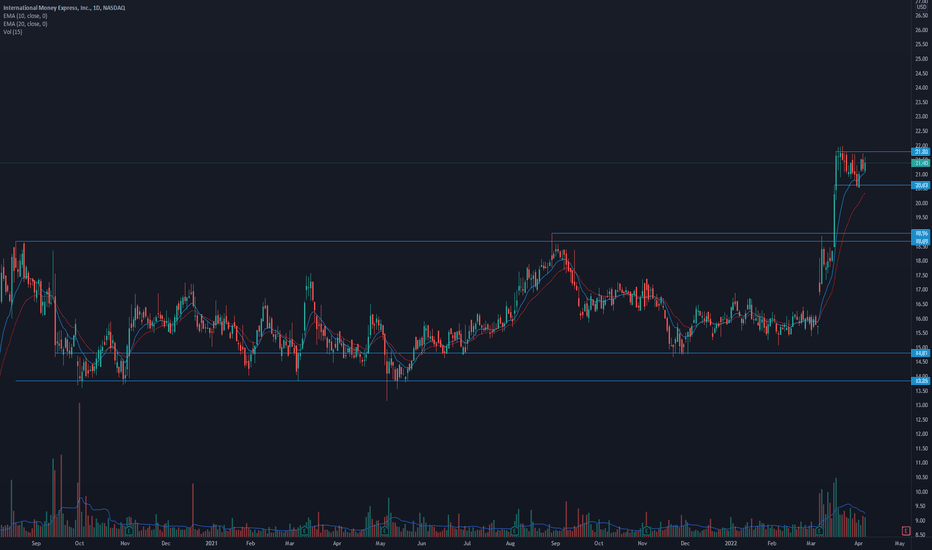Screen dimensions: 932x550
Task: Click the 11.00 price axis label
Action: (x=921, y=463)
